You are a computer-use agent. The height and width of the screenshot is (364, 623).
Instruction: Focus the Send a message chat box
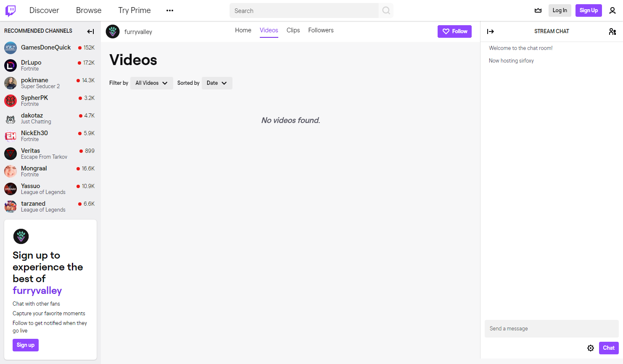552,329
